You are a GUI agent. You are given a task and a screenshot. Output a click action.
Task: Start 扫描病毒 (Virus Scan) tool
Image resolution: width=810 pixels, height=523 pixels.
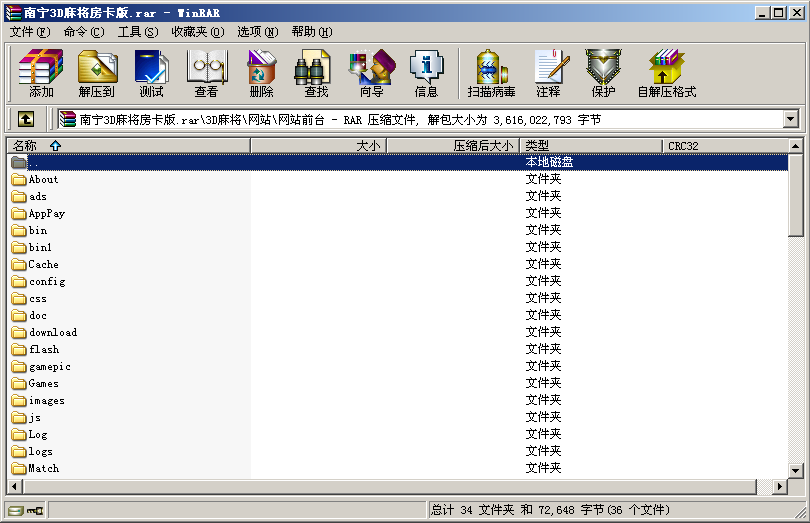click(x=491, y=73)
